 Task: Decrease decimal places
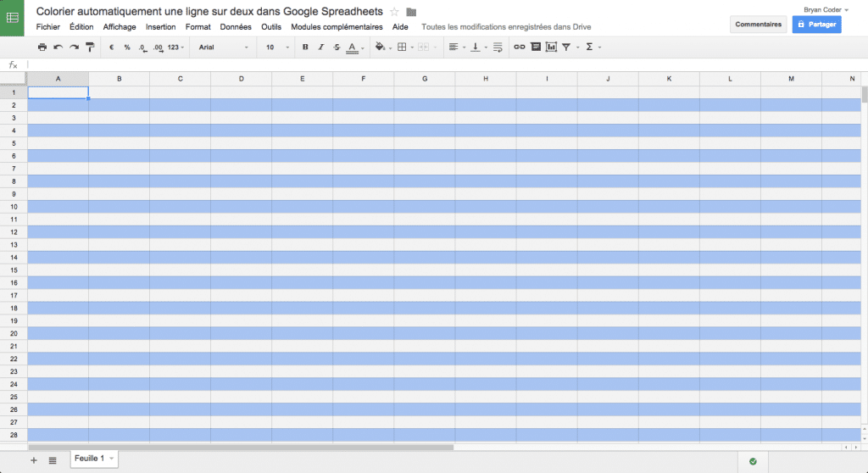tap(142, 47)
